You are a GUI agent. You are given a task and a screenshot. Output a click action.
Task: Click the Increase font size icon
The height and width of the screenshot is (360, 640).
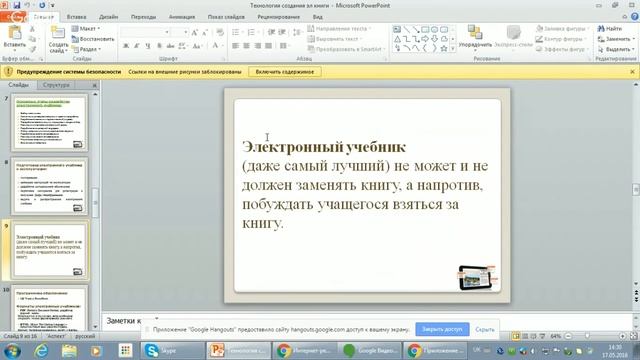(x=195, y=32)
